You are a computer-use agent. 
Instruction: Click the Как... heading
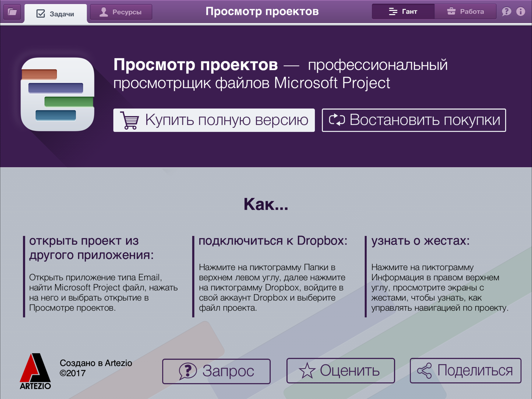[266, 204]
